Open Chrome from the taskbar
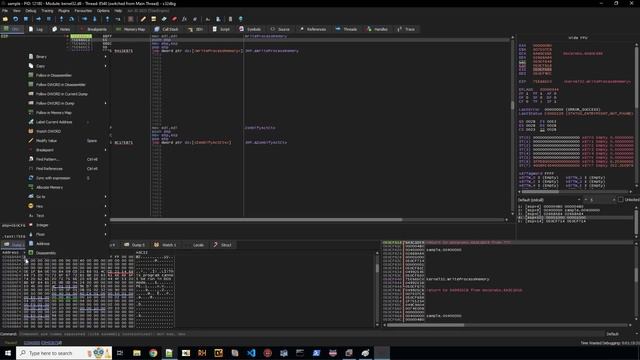Viewport: 640px width, 360px height. [153, 353]
